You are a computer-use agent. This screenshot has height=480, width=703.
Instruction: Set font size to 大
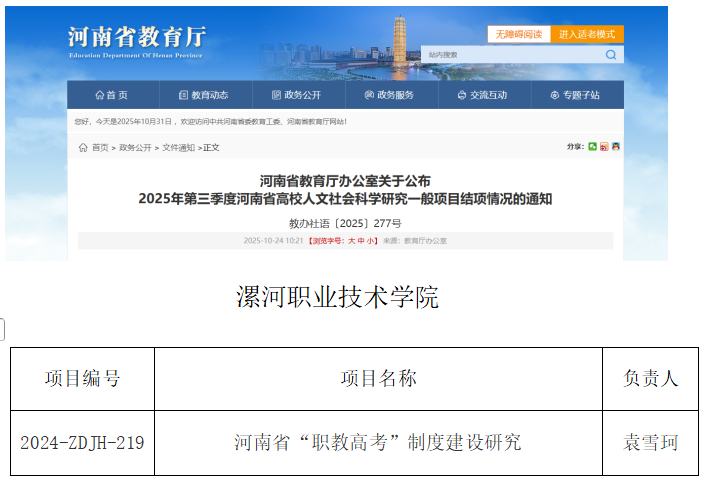coord(350,241)
